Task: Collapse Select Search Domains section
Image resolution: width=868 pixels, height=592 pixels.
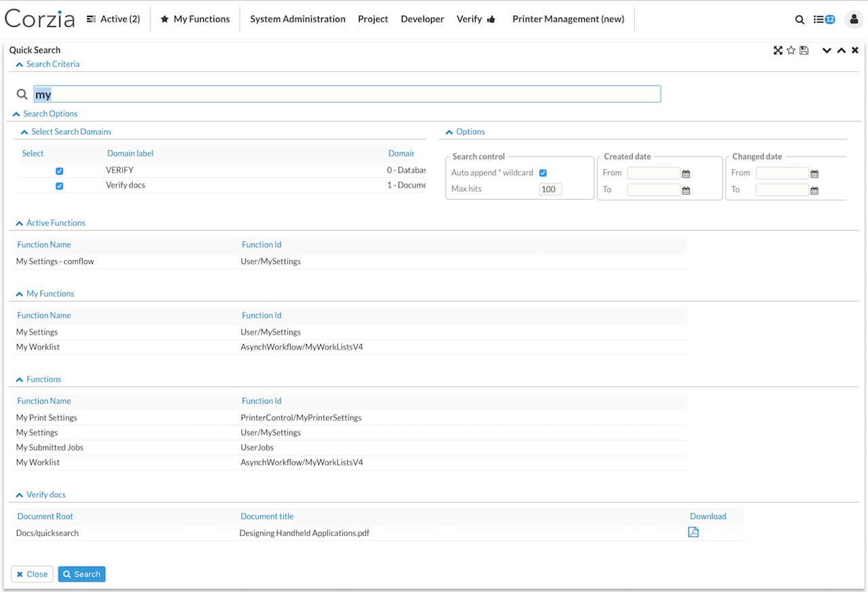Action: 66,132
